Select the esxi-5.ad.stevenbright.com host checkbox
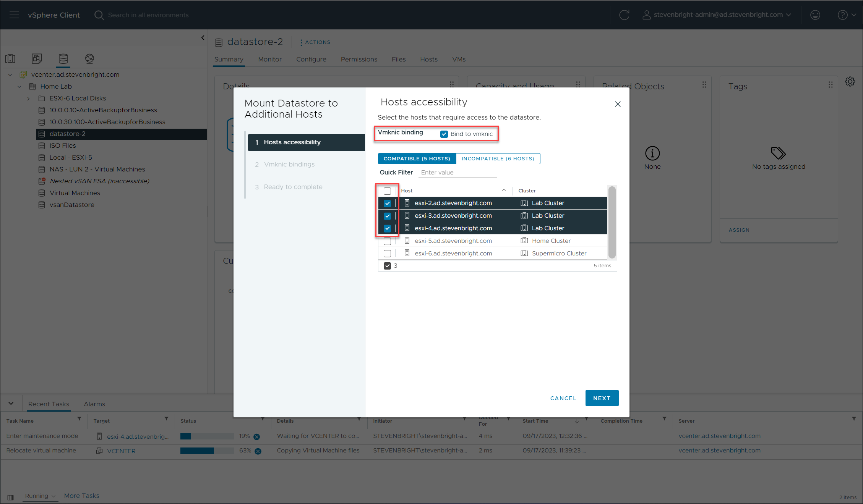This screenshot has width=863, height=504. 387,241
